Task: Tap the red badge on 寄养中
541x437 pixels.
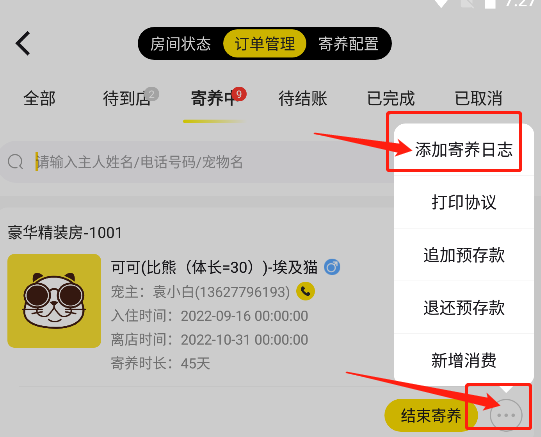Action: click(x=239, y=94)
